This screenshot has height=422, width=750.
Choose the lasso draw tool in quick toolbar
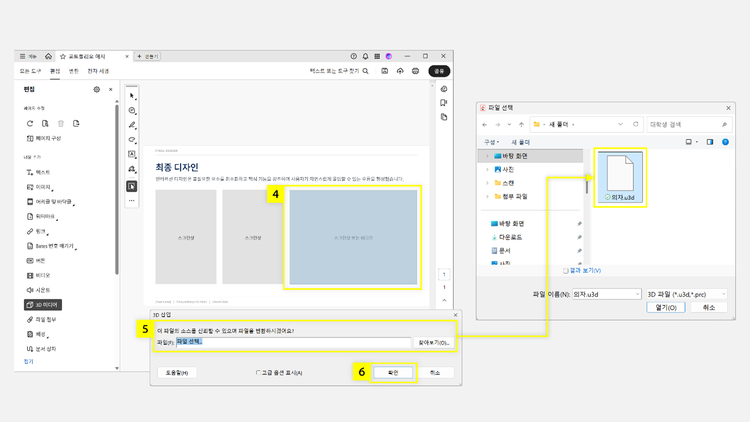coord(132,140)
